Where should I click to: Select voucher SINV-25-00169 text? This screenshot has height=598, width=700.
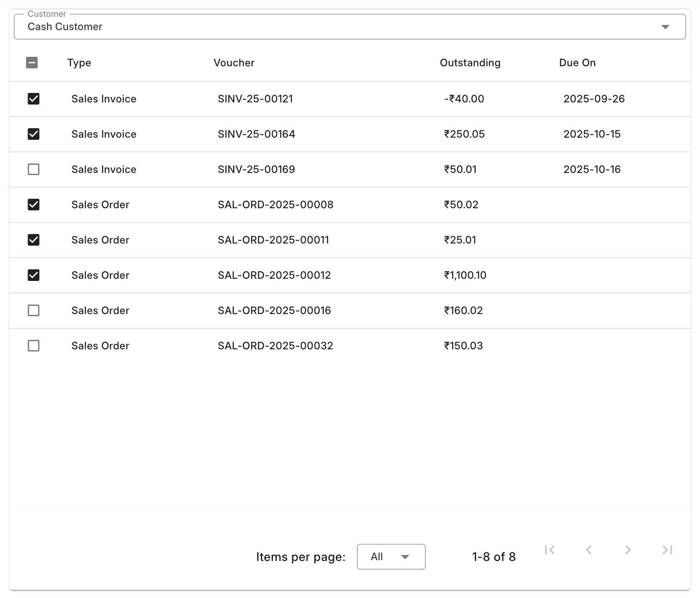coord(257,170)
